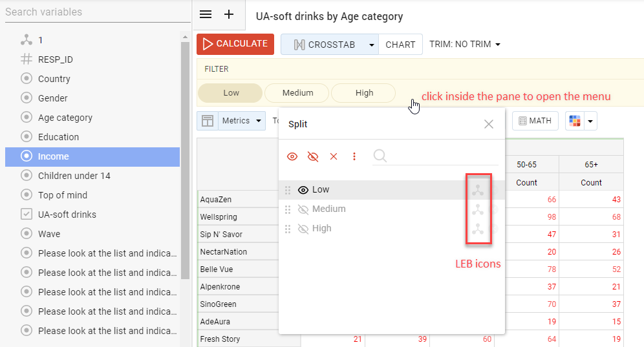Expand the Crosstab dropdown arrow
Image resolution: width=644 pixels, height=347 pixels.
[371, 45]
